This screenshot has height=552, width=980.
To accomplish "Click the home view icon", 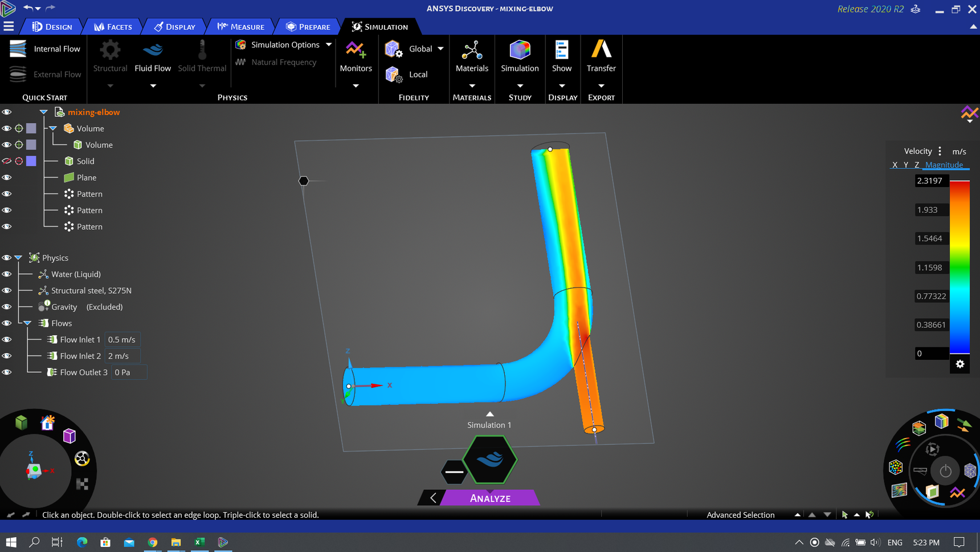I will 48,423.
